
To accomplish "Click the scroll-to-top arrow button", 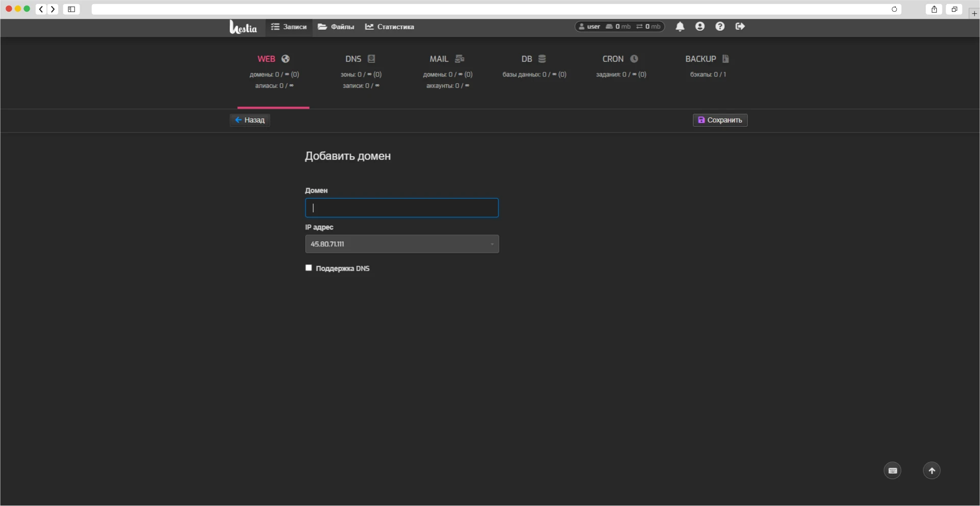I will 932,470.
